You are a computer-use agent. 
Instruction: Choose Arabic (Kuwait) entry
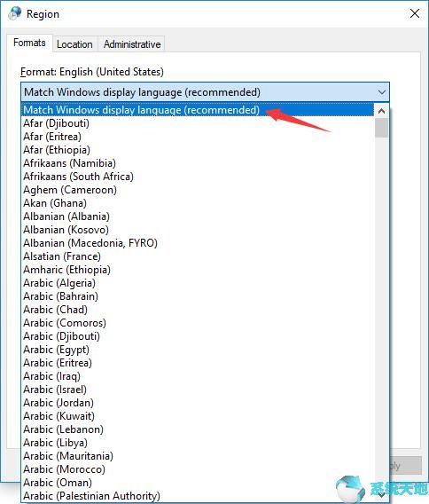(198, 416)
